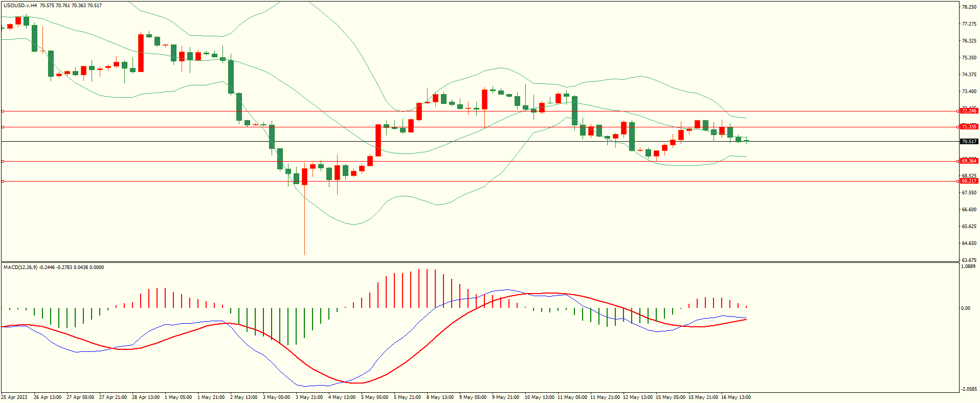Click left anchor handle of 68.217 line
This screenshot has height=403, width=980.
pyautogui.click(x=3, y=181)
